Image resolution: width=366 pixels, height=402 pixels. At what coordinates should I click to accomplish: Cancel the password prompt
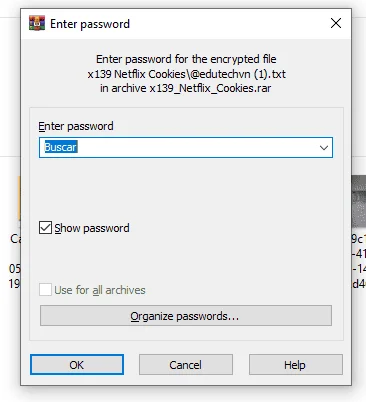[186, 365]
